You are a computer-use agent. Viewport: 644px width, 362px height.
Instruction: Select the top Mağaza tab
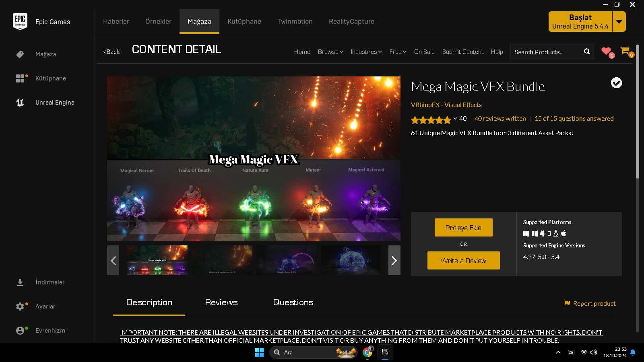coord(199,21)
